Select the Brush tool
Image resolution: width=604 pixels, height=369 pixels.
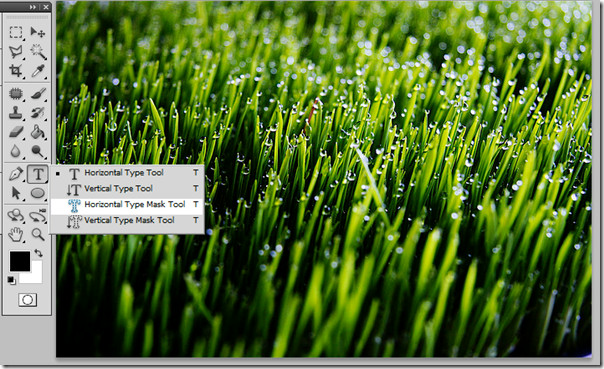click(x=38, y=94)
